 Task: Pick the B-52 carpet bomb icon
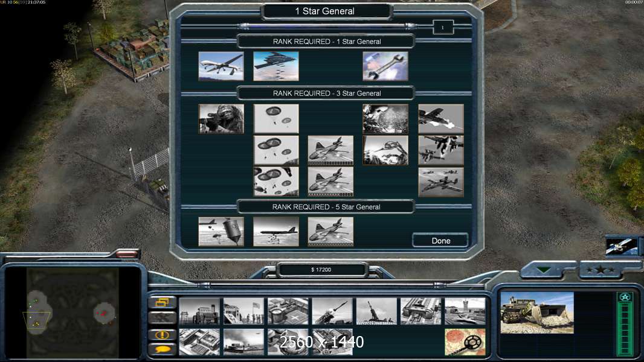276,232
